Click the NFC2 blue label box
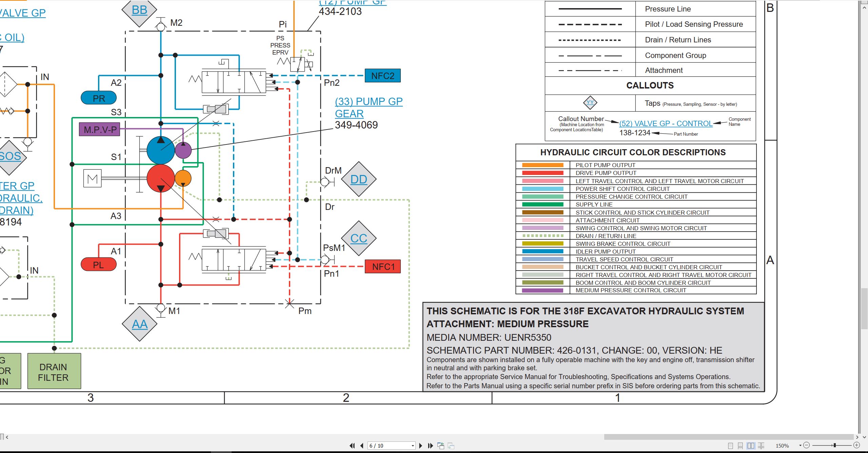This screenshot has width=868, height=453. [383, 76]
